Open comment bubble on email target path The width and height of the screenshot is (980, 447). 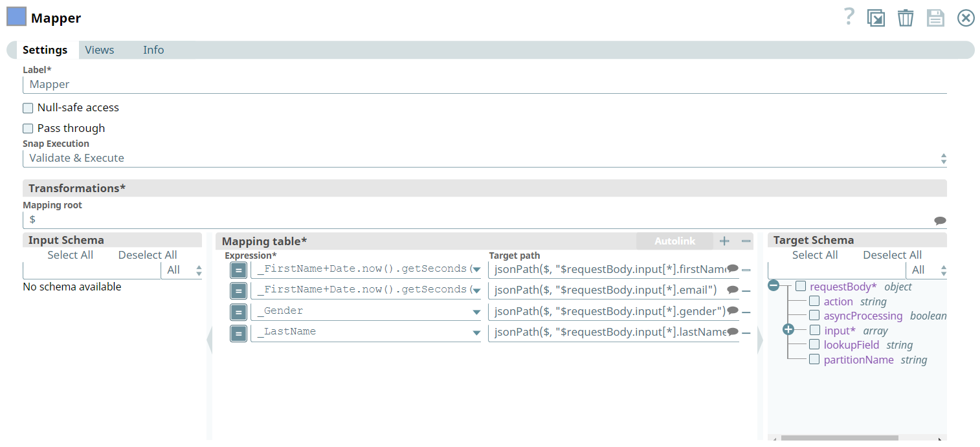(x=733, y=290)
